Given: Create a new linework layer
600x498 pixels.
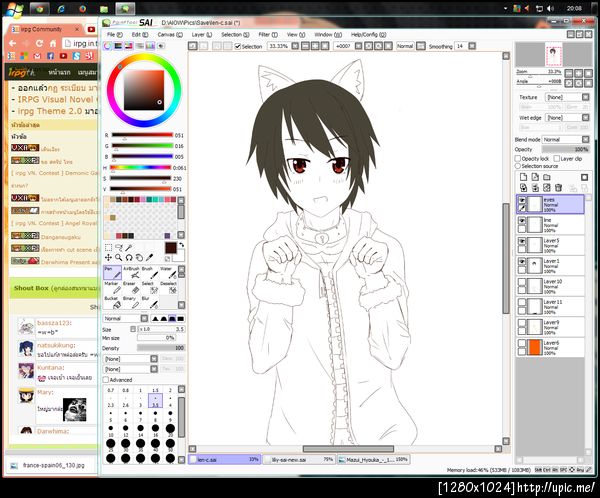Looking at the screenshot, I should point(535,177).
